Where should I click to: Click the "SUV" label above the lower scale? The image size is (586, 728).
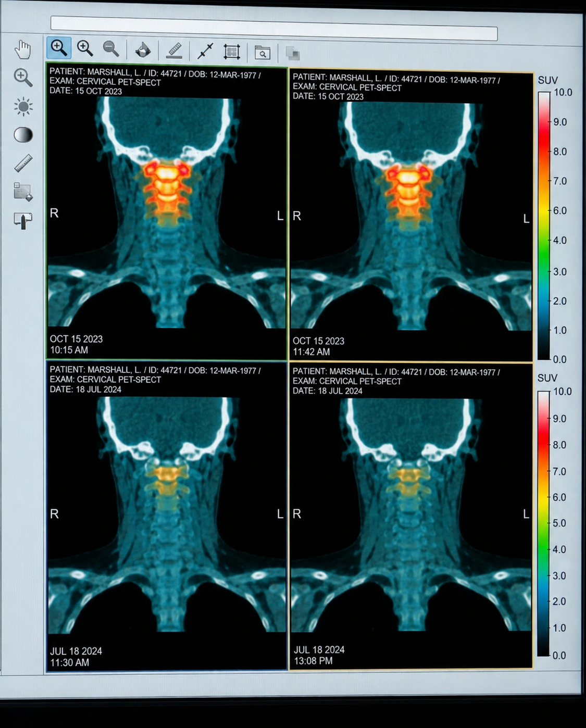pos(547,378)
